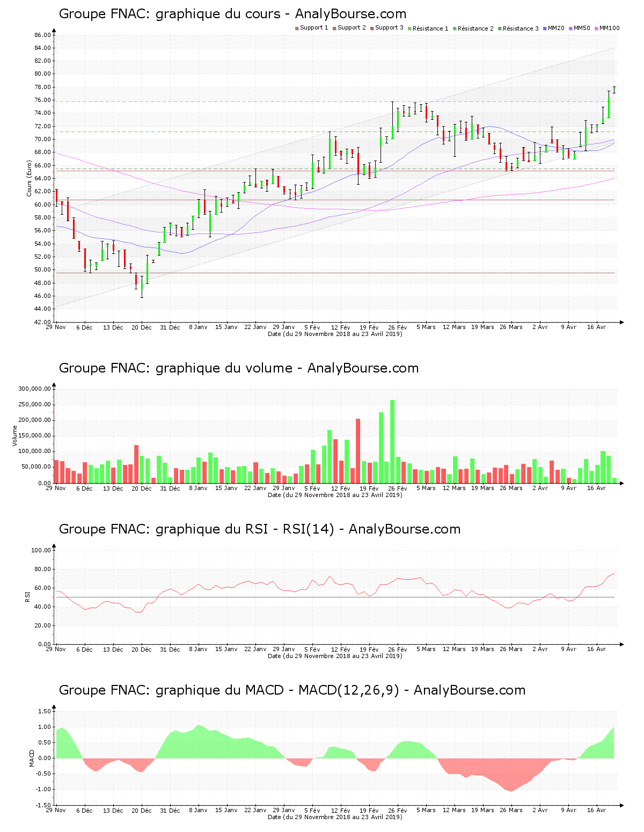Click '15 Janv' on the MACD chart x-axis
644x832 pixels.
coord(226,811)
